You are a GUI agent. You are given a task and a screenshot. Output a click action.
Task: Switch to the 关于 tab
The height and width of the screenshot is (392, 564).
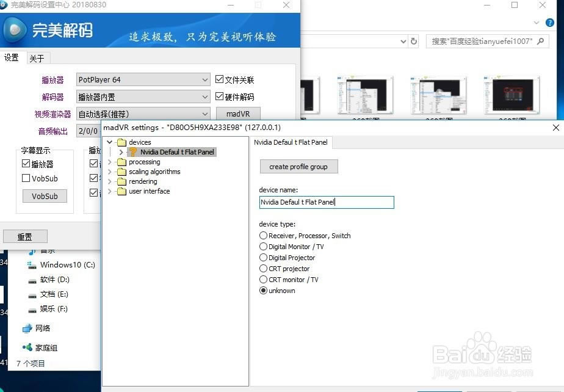(37, 57)
